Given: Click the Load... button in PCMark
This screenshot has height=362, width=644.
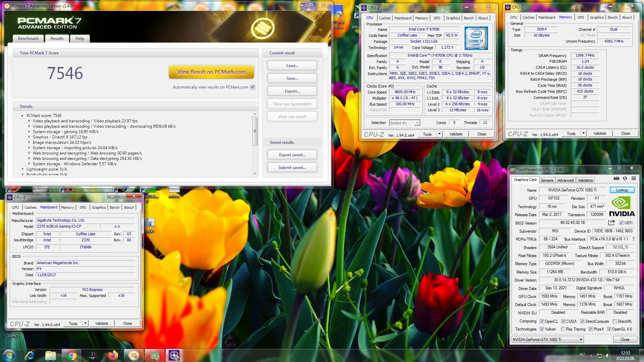Looking at the screenshot, I should pyautogui.click(x=292, y=66).
